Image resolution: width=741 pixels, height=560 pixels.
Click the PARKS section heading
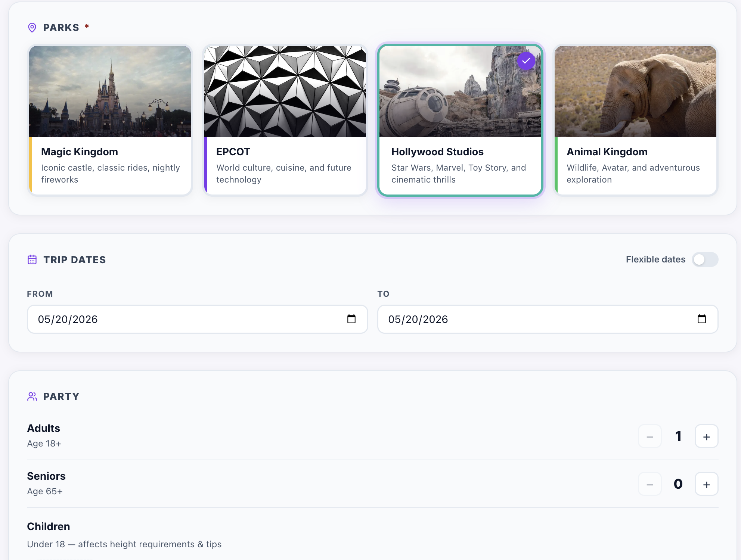coord(61,28)
